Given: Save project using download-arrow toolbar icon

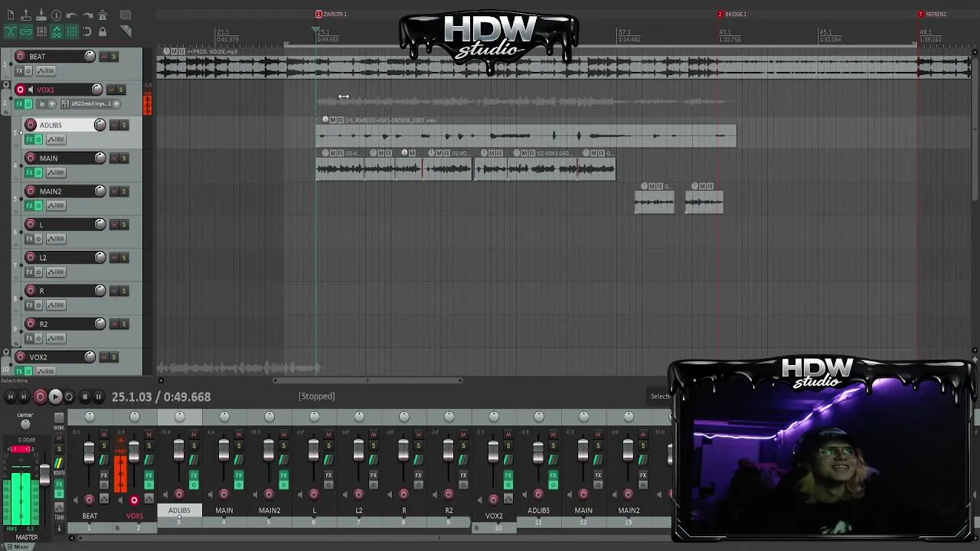Looking at the screenshot, I should (x=41, y=15).
